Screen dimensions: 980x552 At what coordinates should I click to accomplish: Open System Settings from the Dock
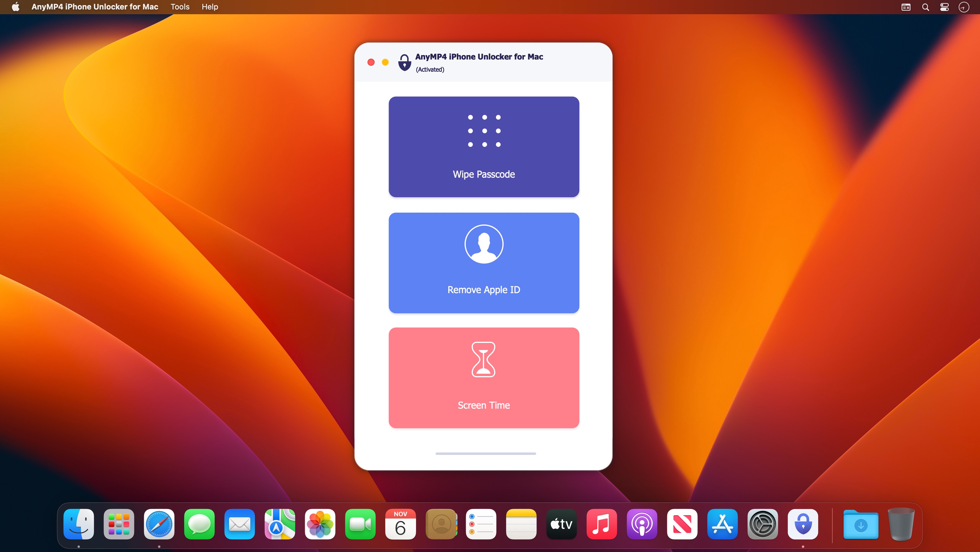(x=763, y=524)
